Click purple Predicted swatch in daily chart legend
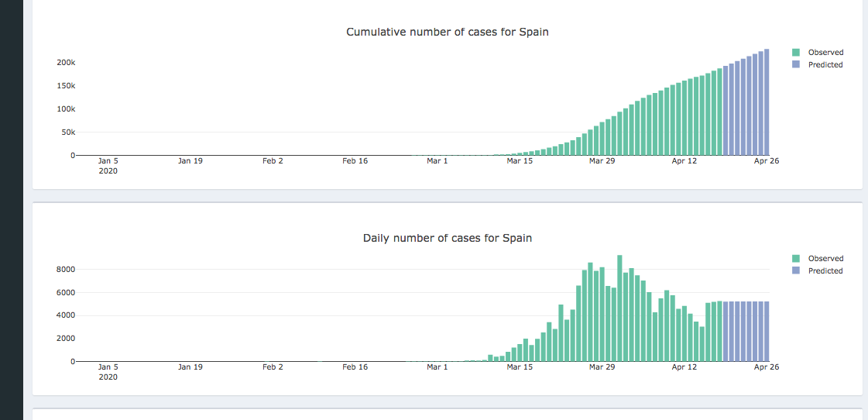The width and height of the screenshot is (868, 420). pyautogui.click(x=796, y=271)
